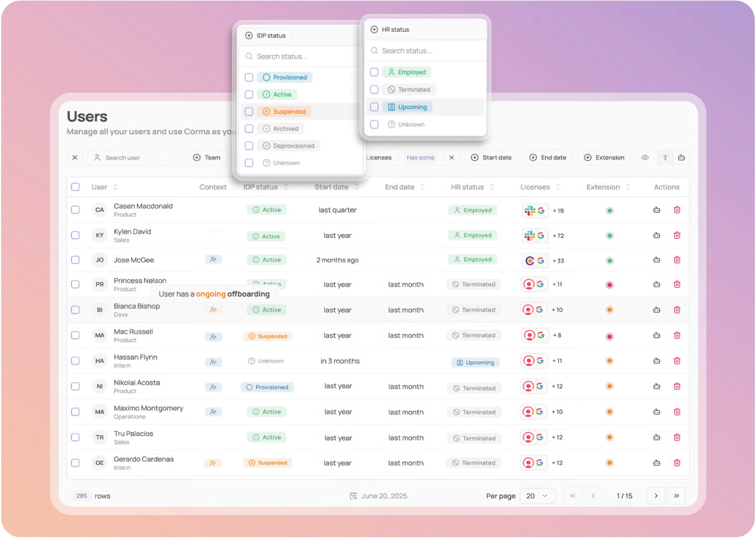Open the Per page 20 dropdown

pyautogui.click(x=537, y=496)
